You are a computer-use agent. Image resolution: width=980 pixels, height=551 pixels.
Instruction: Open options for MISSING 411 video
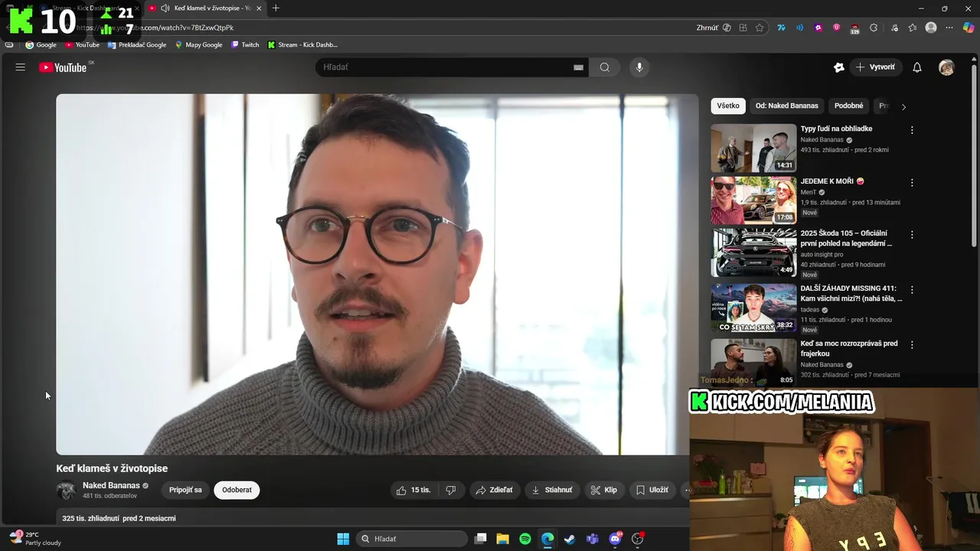pos(912,290)
